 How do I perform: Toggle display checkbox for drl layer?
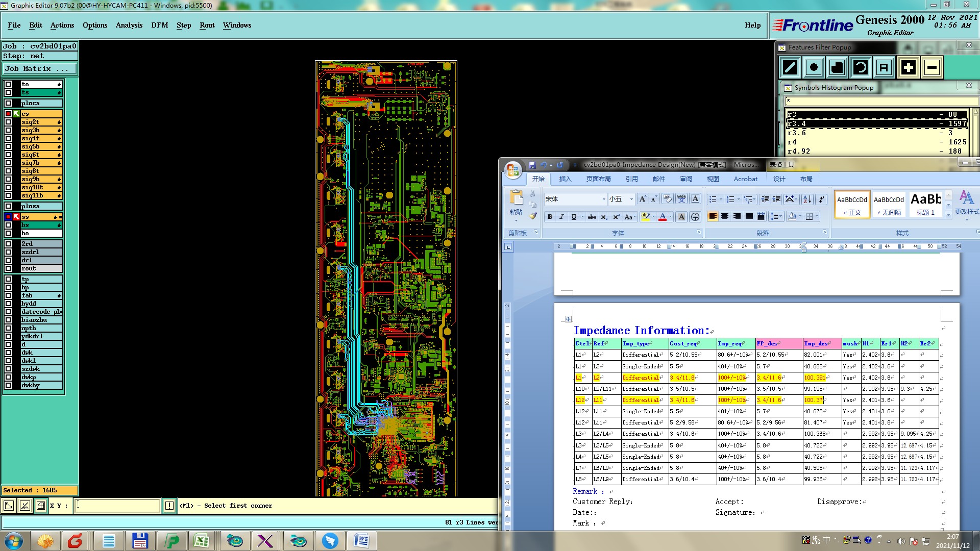click(8, 260)
